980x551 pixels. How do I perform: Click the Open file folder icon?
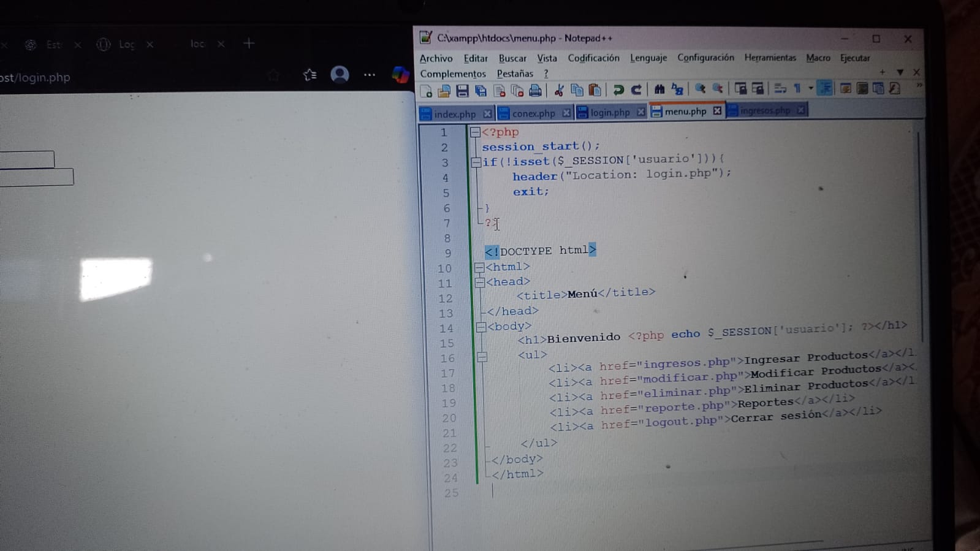pyautogui.click(x=444, y=91)
